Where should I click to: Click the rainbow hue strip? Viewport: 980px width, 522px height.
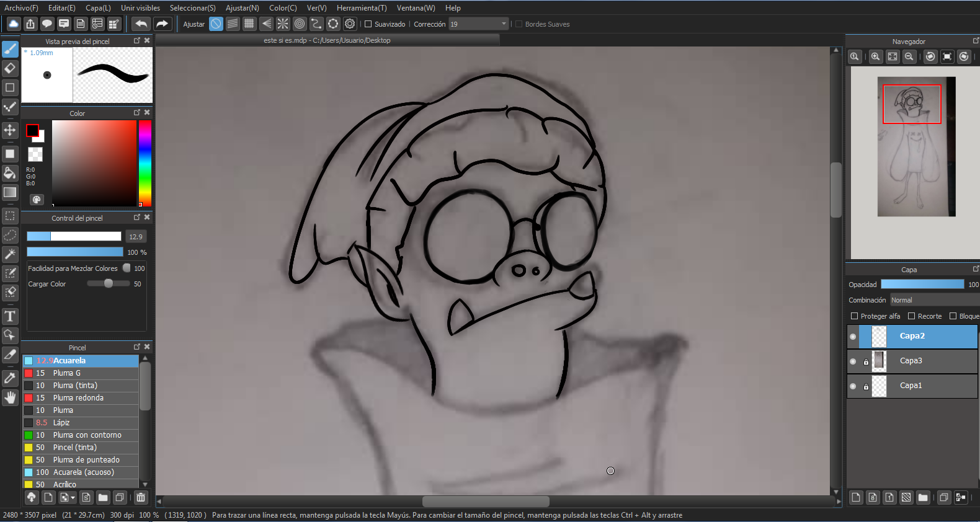click(x=145, y=163)
